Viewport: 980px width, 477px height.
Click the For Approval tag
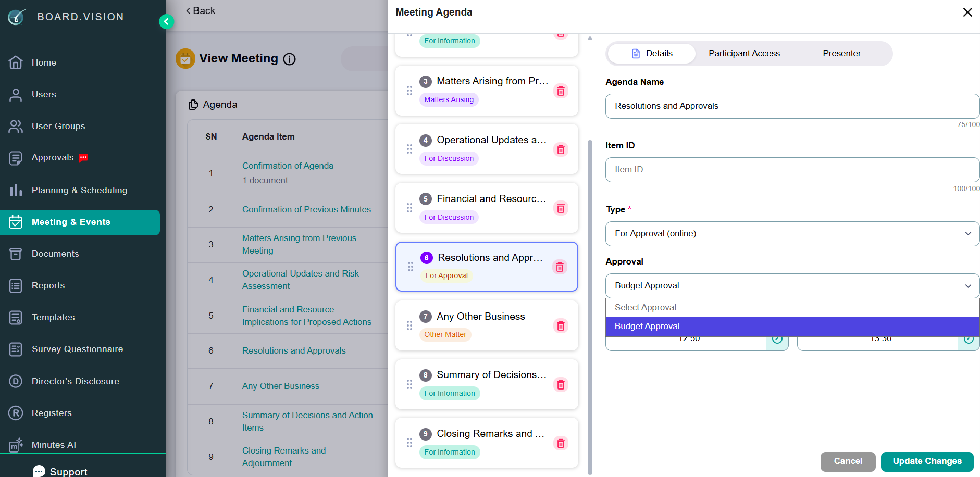pyautogui.click(x=446, y=275)
